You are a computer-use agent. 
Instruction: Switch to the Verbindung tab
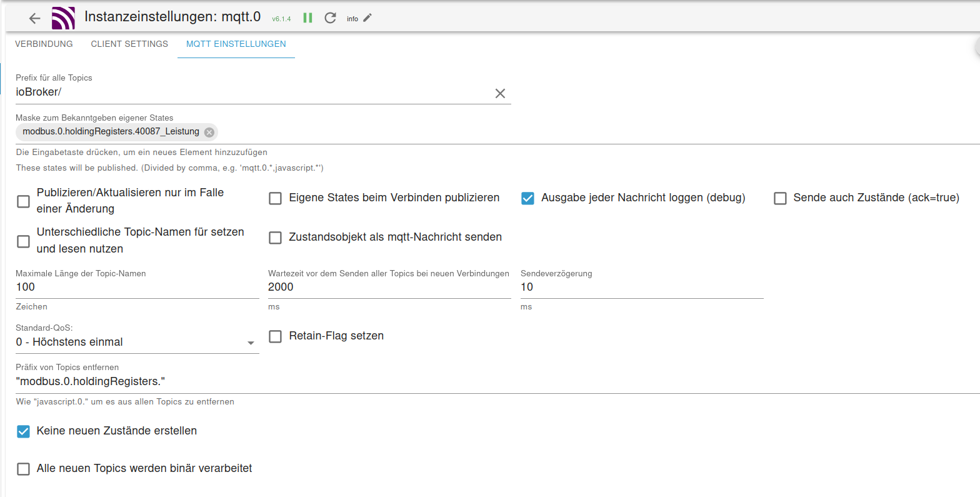44,44
